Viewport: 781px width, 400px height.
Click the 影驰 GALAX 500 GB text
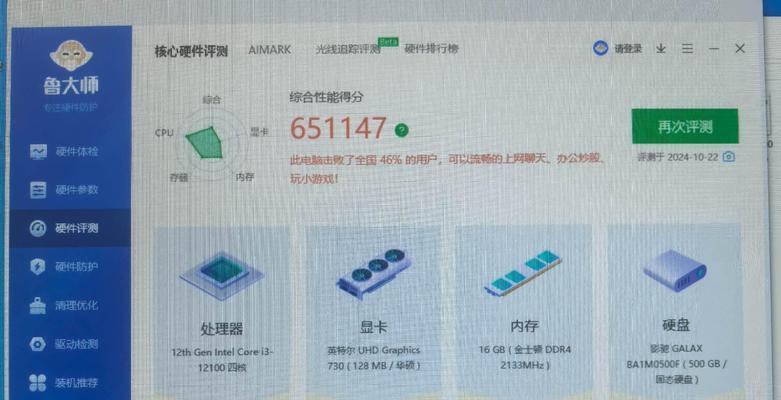click(x=676, y=364)
